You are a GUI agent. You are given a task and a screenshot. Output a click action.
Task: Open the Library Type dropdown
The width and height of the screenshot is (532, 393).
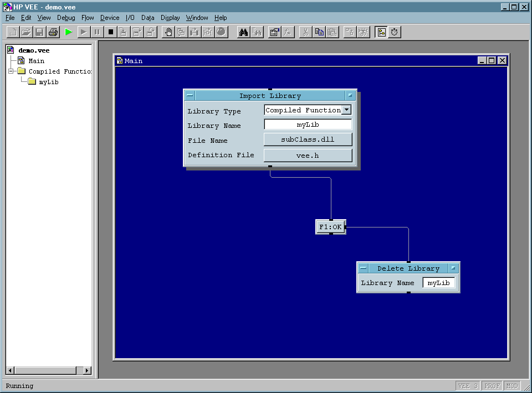[x=346, y=110]
